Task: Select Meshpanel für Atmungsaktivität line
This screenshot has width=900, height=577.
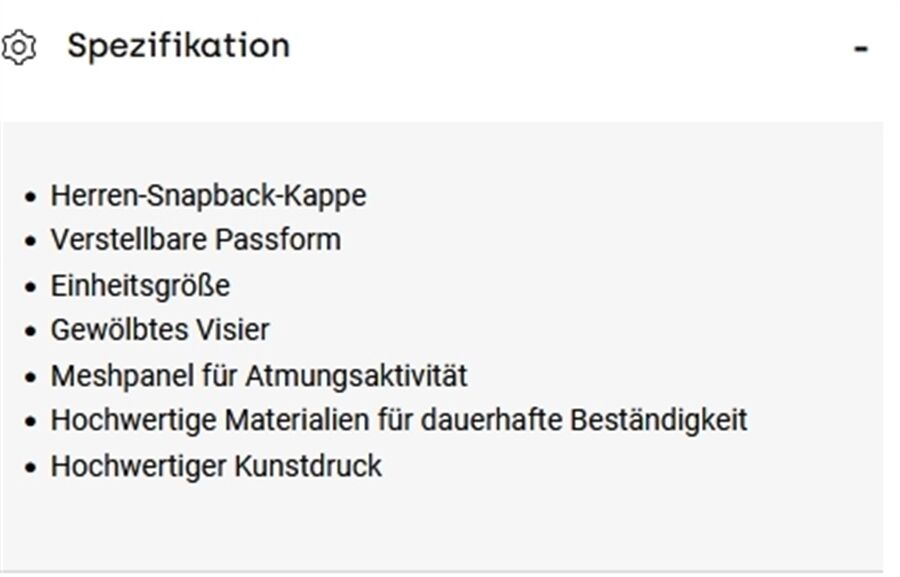Action: (x=259, y=377)
